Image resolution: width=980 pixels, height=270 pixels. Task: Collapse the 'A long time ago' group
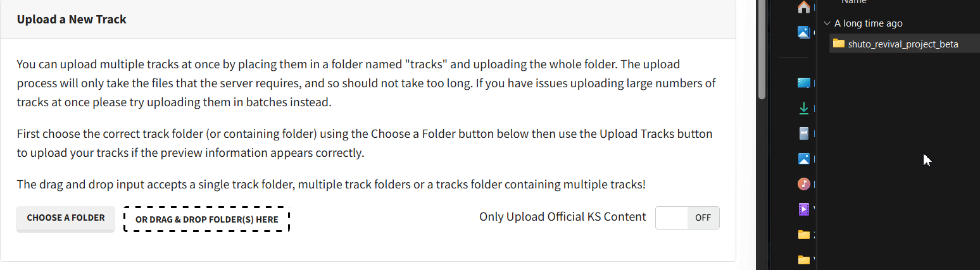point(826,23)
